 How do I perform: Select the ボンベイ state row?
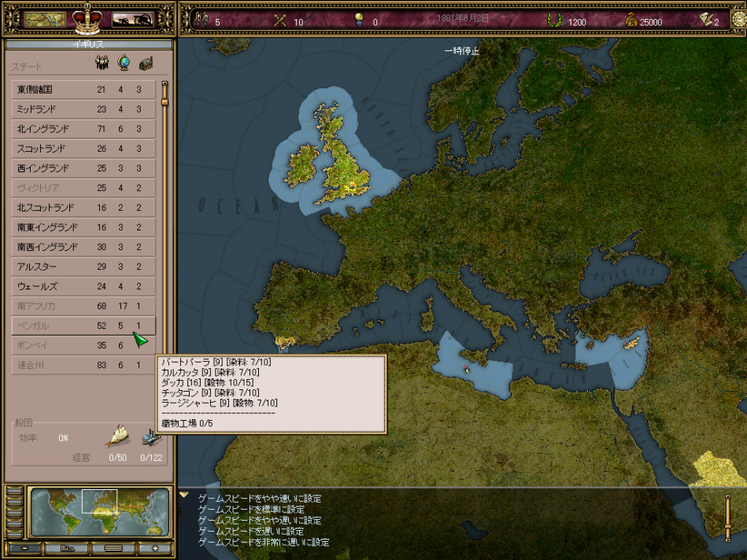tap(83, 345)
